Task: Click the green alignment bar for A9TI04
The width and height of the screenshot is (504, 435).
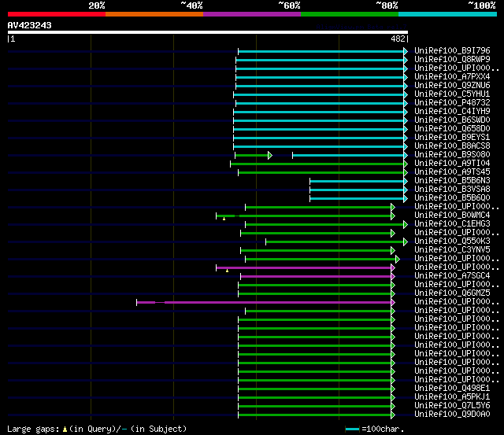Action: 317,164
